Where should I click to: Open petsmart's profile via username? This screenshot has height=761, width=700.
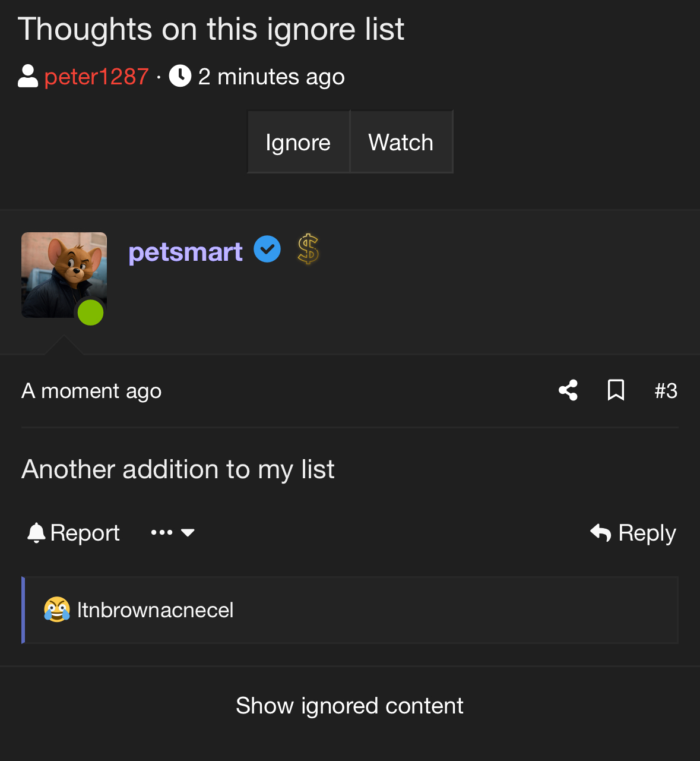coord(185,252)
